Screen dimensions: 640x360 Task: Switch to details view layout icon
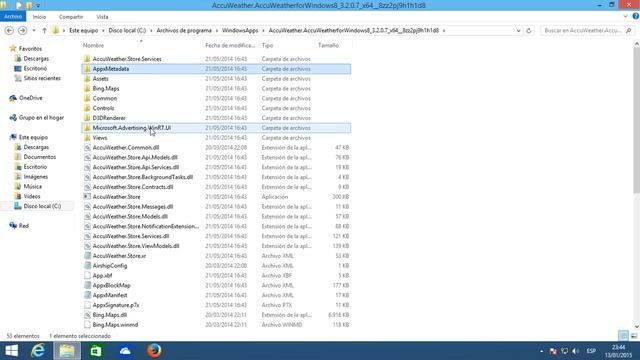(623, 336)
